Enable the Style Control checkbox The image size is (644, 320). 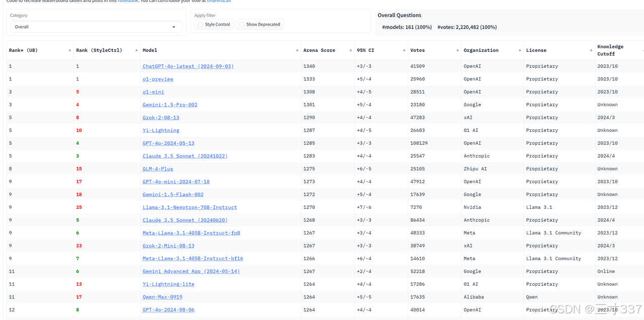tap(201, 24)
